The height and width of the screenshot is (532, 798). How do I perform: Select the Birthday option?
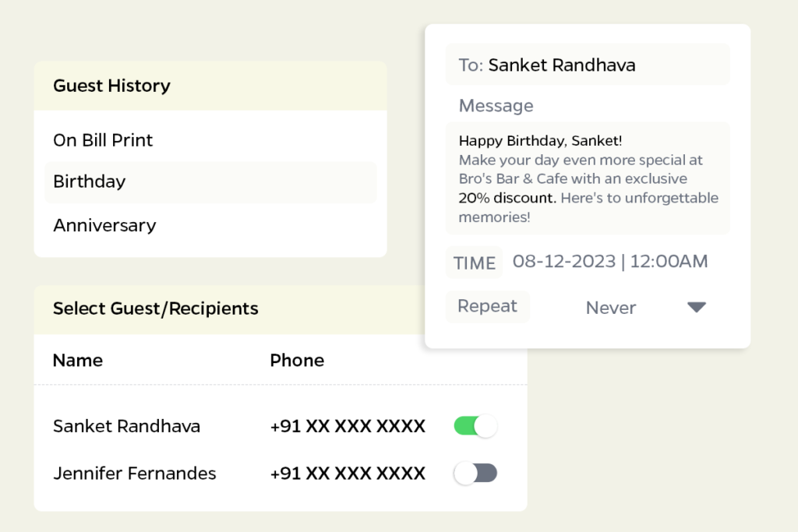tap(90, 181)
